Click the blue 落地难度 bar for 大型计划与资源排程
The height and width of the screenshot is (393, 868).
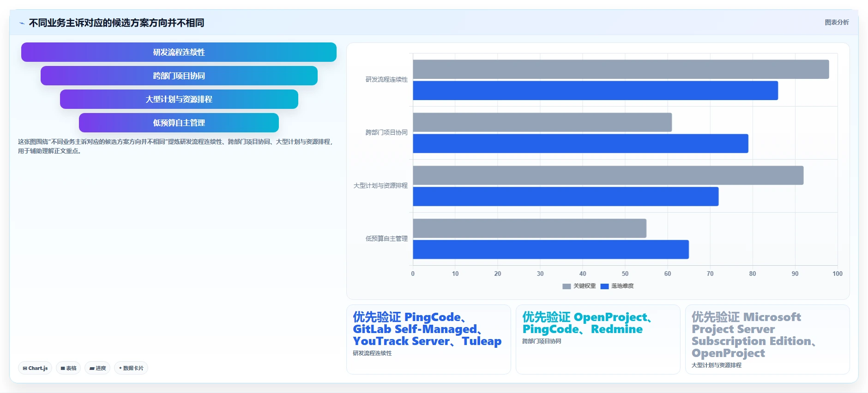[566, 196]
